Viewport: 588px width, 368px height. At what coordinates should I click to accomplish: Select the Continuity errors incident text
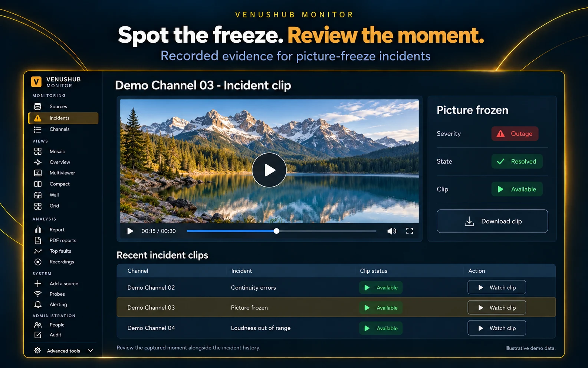click(x=253, y=287)
